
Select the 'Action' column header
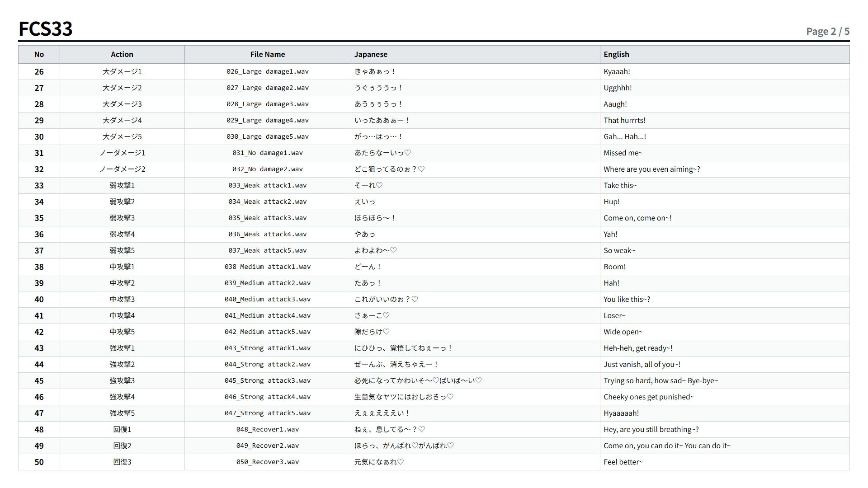(122, 54)
